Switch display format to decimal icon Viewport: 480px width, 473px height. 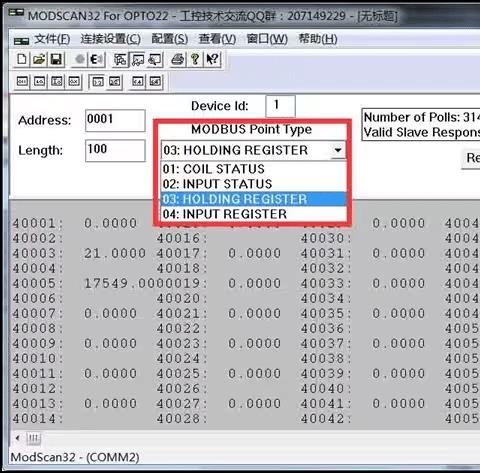pos(39,82)
